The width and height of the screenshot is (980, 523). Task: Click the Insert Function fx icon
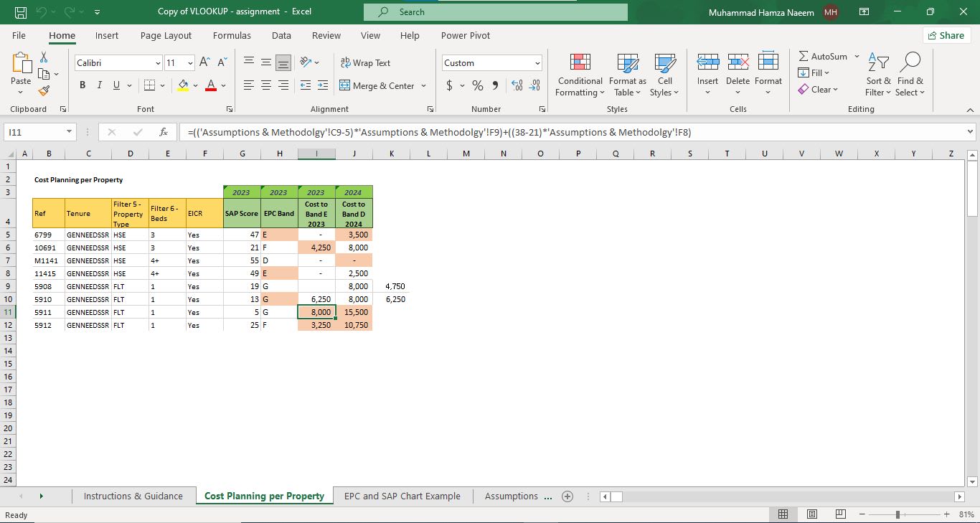tap(164, 132)
